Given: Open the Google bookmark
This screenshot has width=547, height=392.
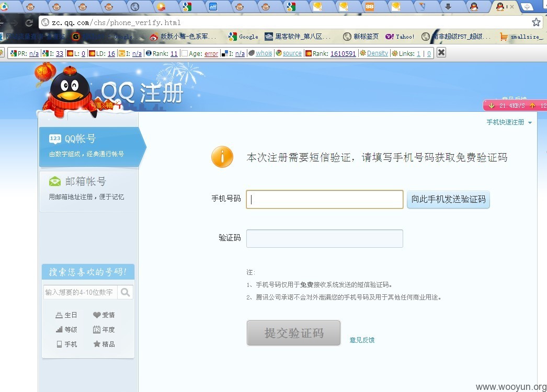Looking at the screenshot, I should coord(243,37).
